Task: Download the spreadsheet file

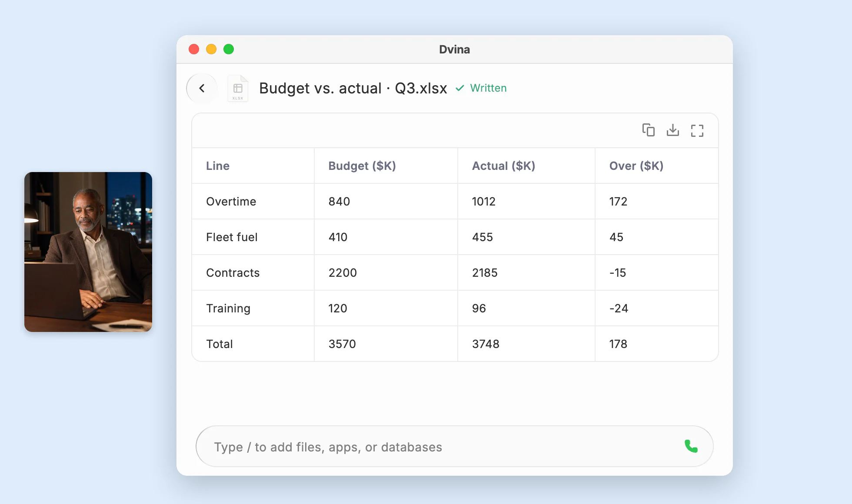Action: pos(673,130)
